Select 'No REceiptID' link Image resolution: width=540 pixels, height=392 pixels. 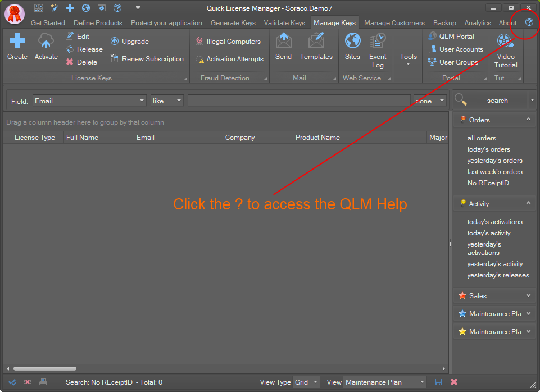488,183
